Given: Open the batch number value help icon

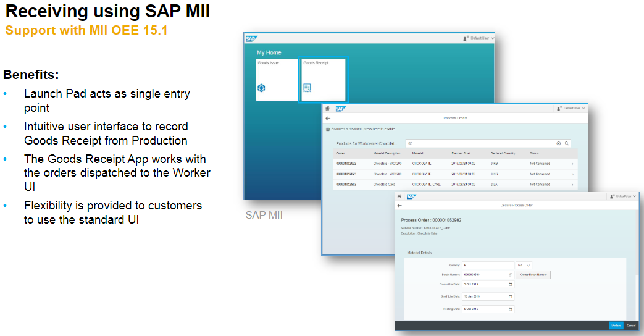Looking at the screenshot, I should [x=511, y=275].
